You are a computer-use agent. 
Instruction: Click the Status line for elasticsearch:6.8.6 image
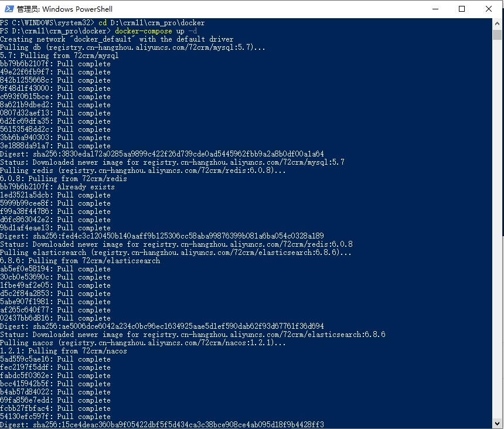point(193,335)
